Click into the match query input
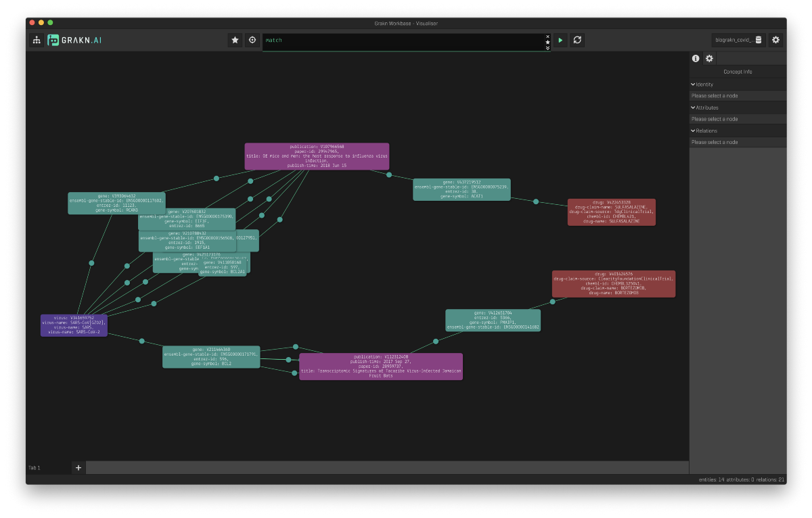This screenshot has height=518, width=812. coord(403,41)
